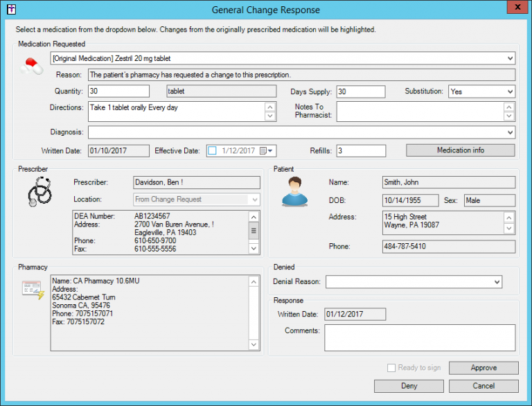
Task: Click the medication pills icon
Action: pos(31,67)
